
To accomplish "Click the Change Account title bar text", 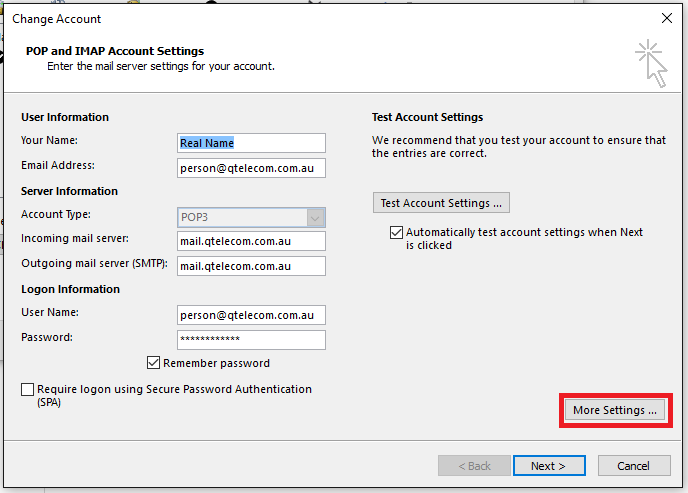I will (57, 19).
